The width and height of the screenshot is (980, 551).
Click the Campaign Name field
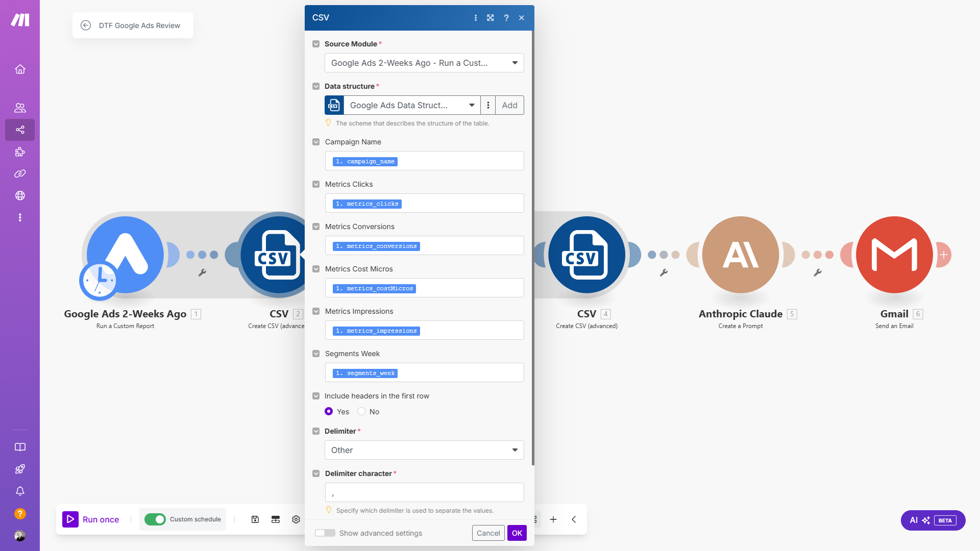pos(424,161)
